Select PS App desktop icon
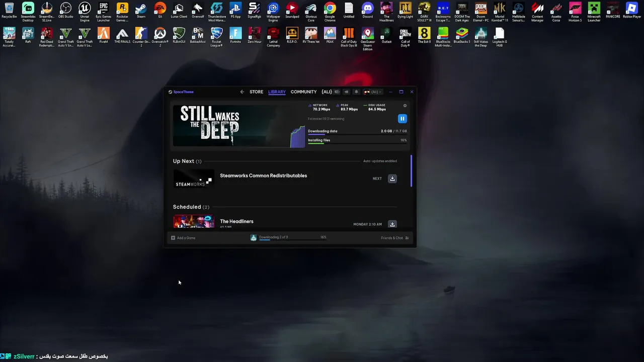Screen dimensions: 644x362 point(235,11)
